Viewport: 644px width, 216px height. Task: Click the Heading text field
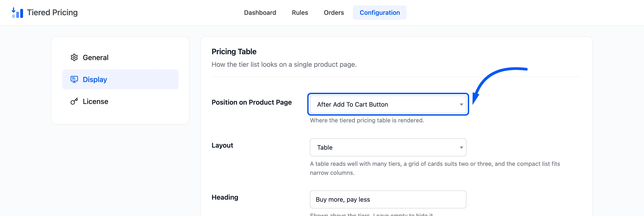click(388, 199)
